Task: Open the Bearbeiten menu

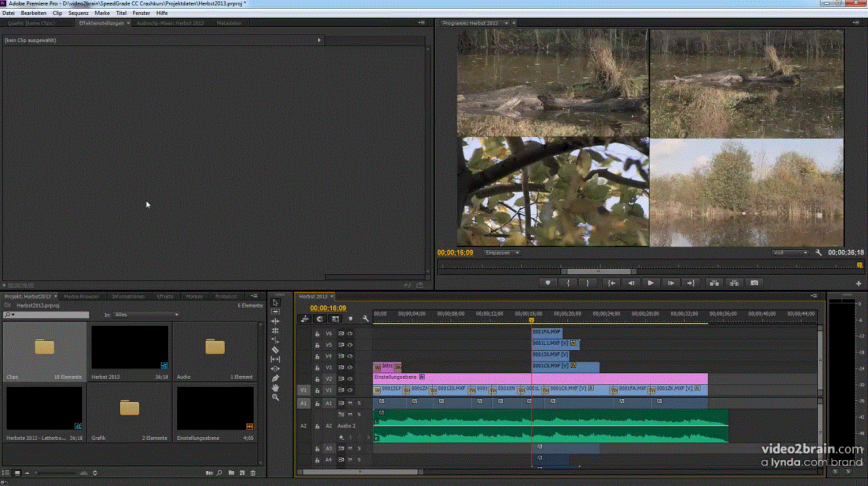Action: (x=34, y=13)
